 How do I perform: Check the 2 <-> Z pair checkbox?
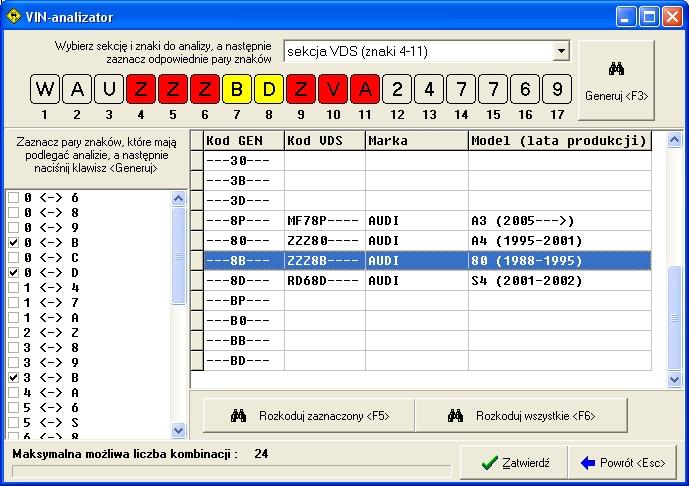coord(14,332)
